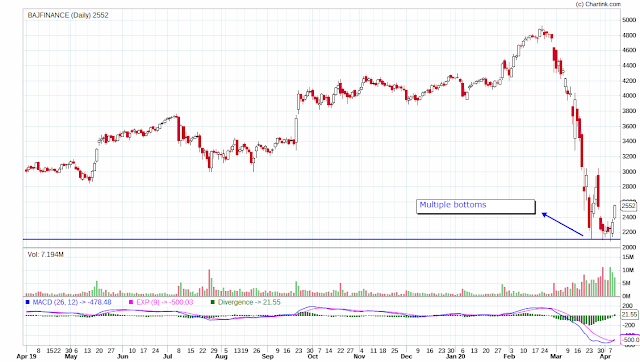
Task: Click the 21.55 divergence value tag
Action: click(629, 315)
